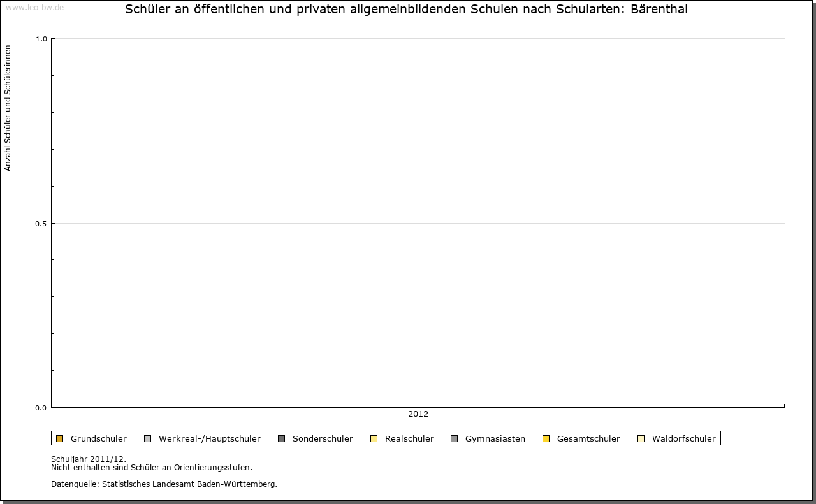Click the 0.5 y-axis tick label
The height and width of the screenshot is (504, 816).
coord(41,224)
